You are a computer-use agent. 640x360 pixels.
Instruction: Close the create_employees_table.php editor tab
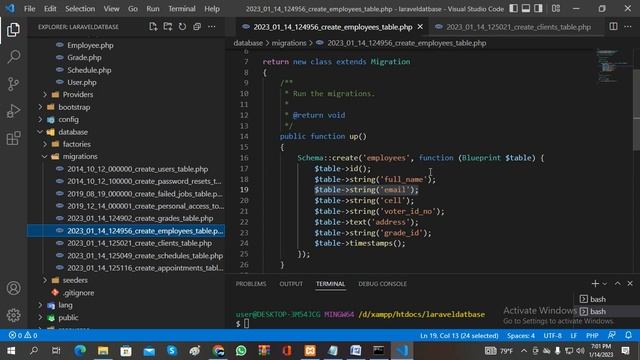click(420, 27)
